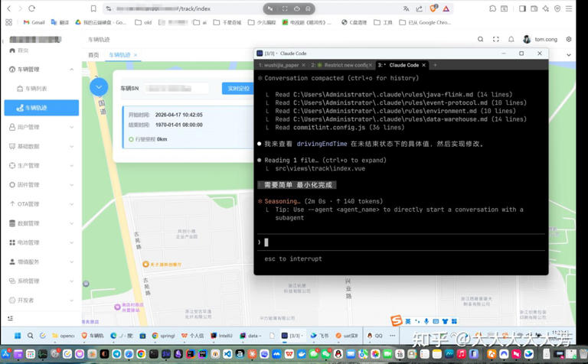Open 车辆列表 in the sidebar
This screenshot has height=364, width=588.
[36, 89]
